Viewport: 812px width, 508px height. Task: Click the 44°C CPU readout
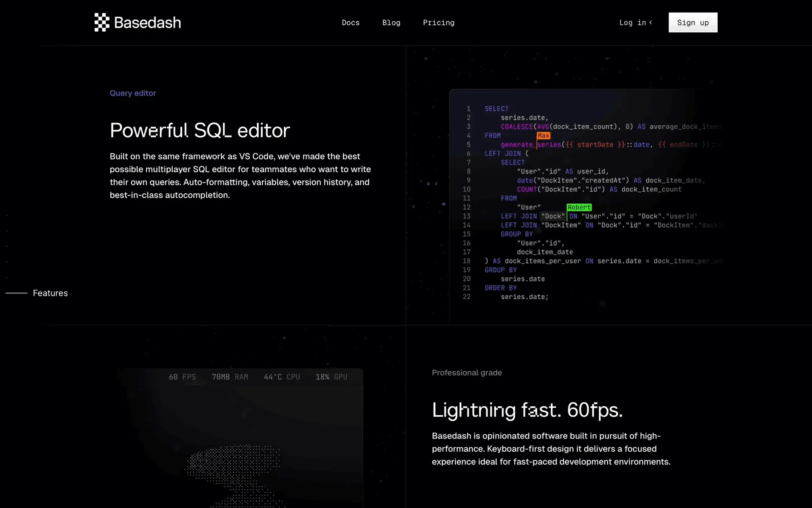click(282, 377)
